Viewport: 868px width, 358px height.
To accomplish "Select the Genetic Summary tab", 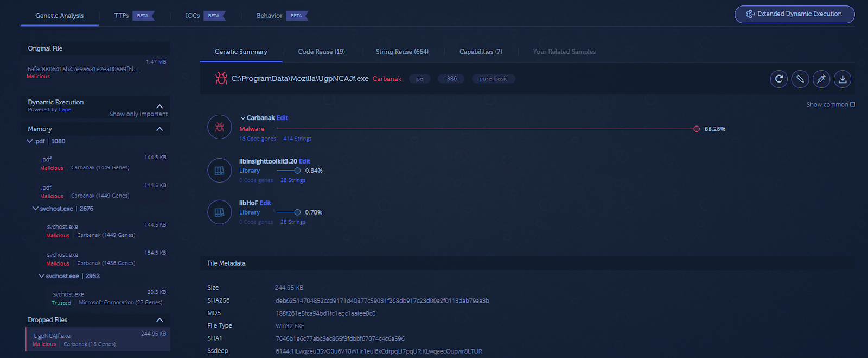I will (x=241, y=52).
